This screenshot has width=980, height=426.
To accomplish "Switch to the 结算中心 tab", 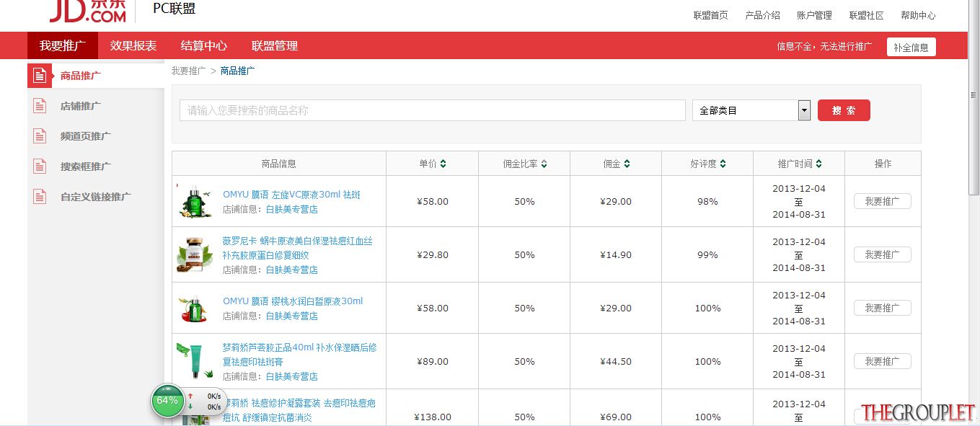I will tap(204, 45).
